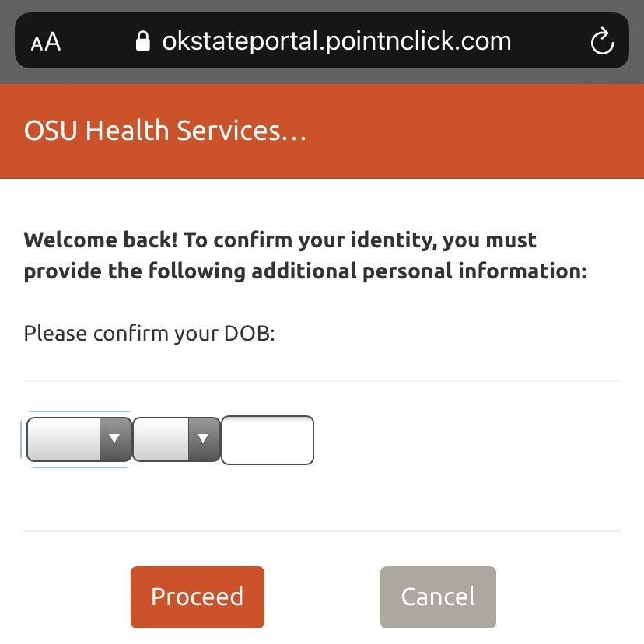
Task: Tap the address bar showing okstateportal.pointnclick.com
Action: (334, 40)
